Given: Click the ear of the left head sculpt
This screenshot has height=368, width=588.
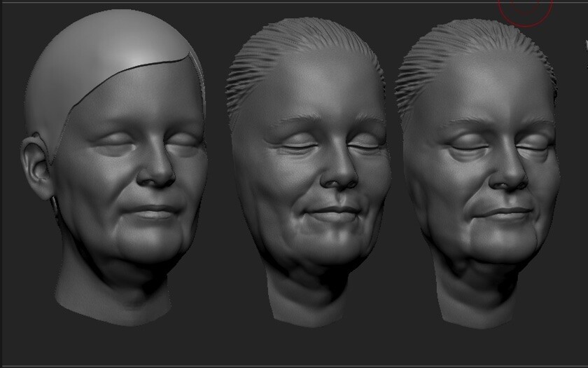Looking at the screenshot, I should [x=36, y=166].
